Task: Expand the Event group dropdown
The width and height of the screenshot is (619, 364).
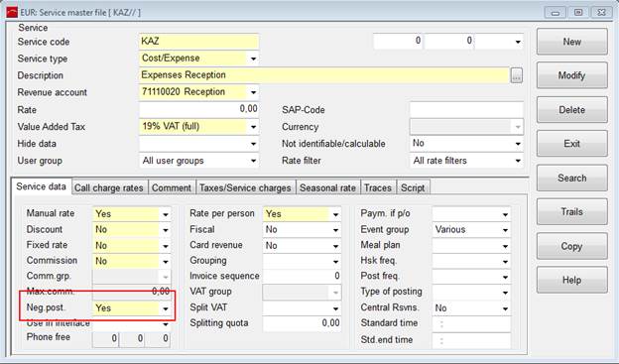Action: [505, 230]
